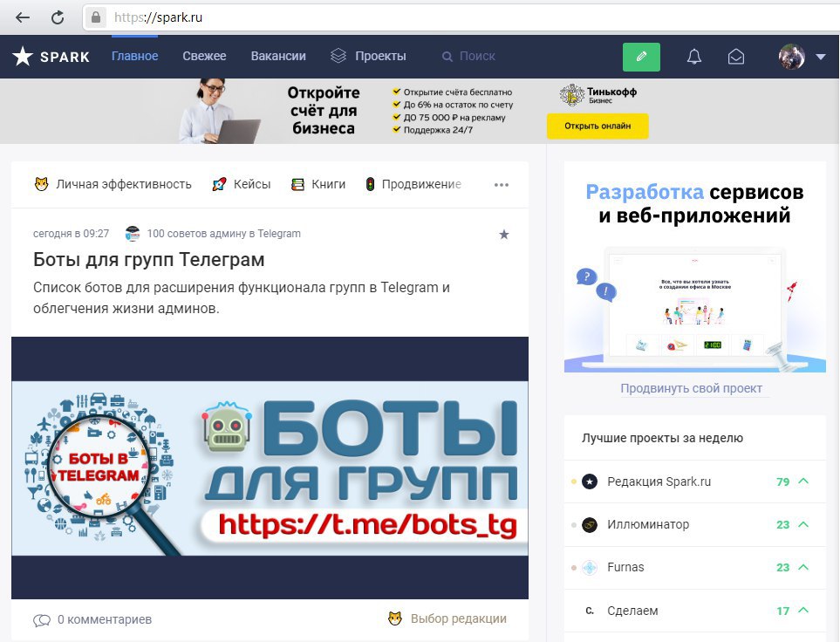Click the 17 vote count
The image size is (840, 642).
[782, 611]
